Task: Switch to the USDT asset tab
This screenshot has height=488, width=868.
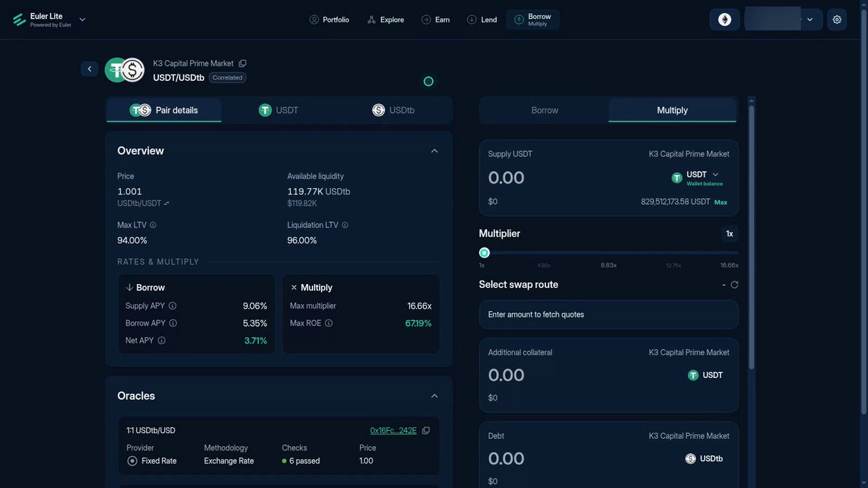Action: point(278,110)
